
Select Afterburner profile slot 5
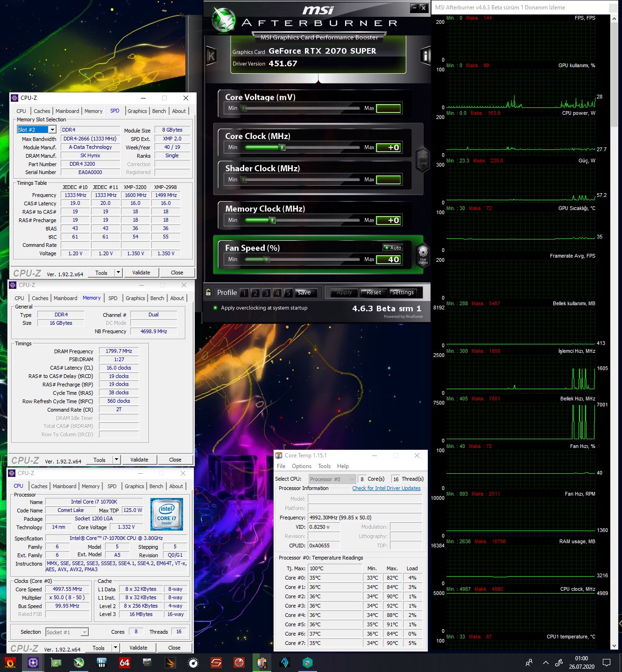click(x=289, y=293)
